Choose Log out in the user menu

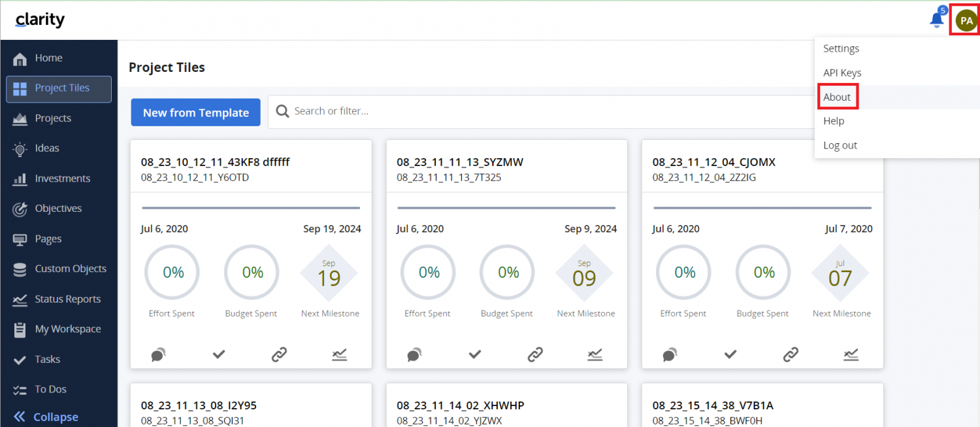(840, 145)
